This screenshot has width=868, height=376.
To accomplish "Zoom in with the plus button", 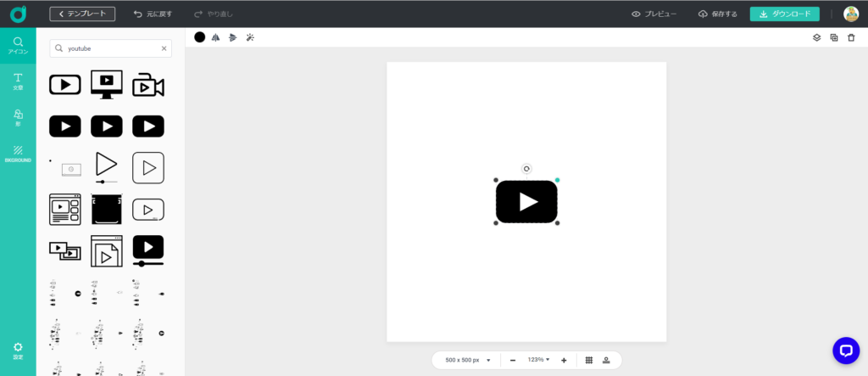I will tap(564, 361).
